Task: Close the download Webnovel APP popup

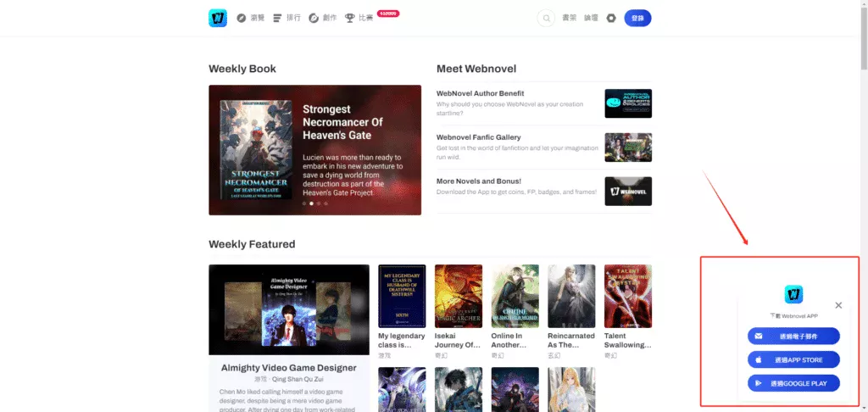Action: click(x=838, y=305)
